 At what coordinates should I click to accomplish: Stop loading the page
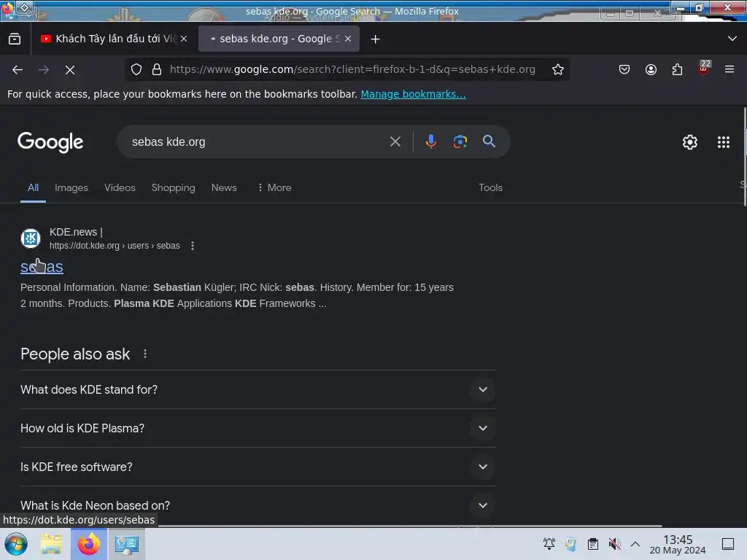pos(70,70)
